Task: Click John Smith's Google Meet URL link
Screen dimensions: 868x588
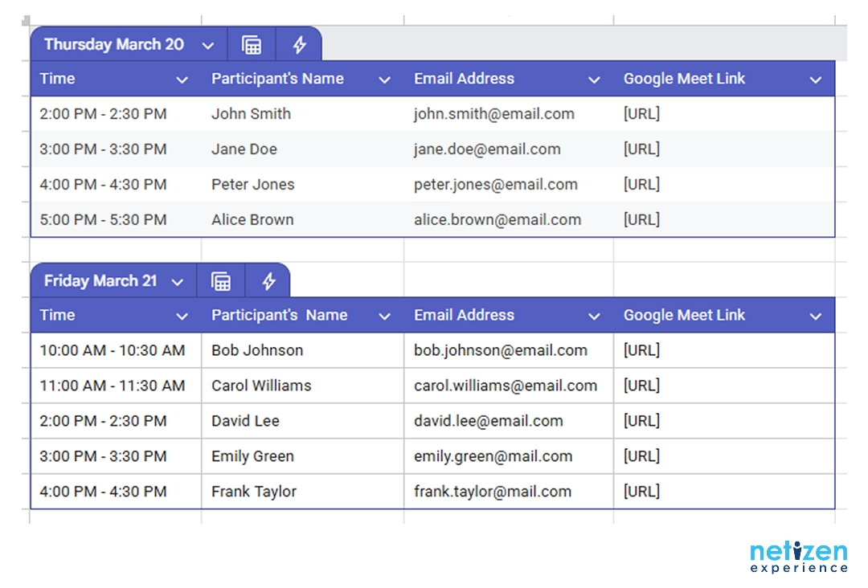Action: (641, 114)
